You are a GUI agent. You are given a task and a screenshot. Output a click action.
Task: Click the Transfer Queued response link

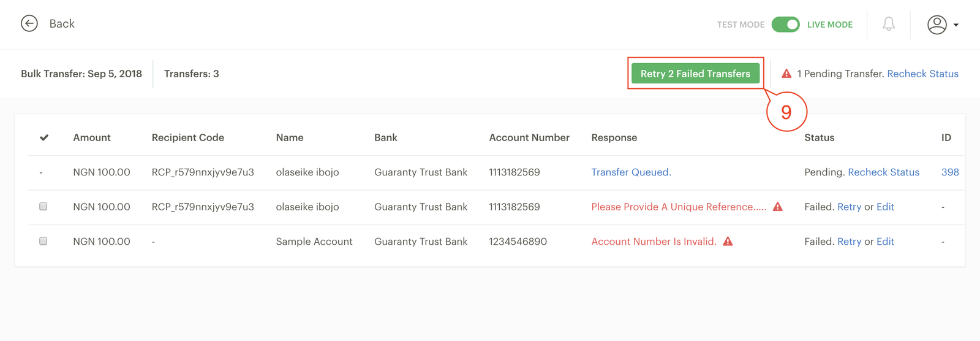coord(631,172)
